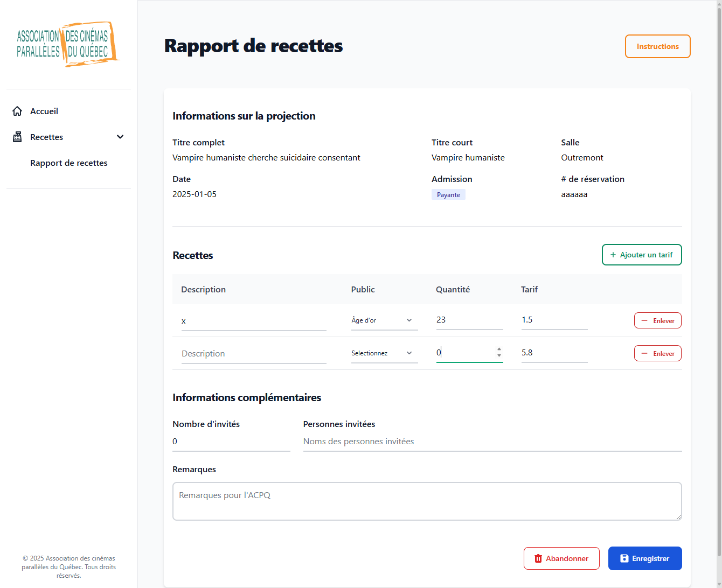This screenshot has height=588, width=722.
Task: Open the Instructions button
Action: 657,46
